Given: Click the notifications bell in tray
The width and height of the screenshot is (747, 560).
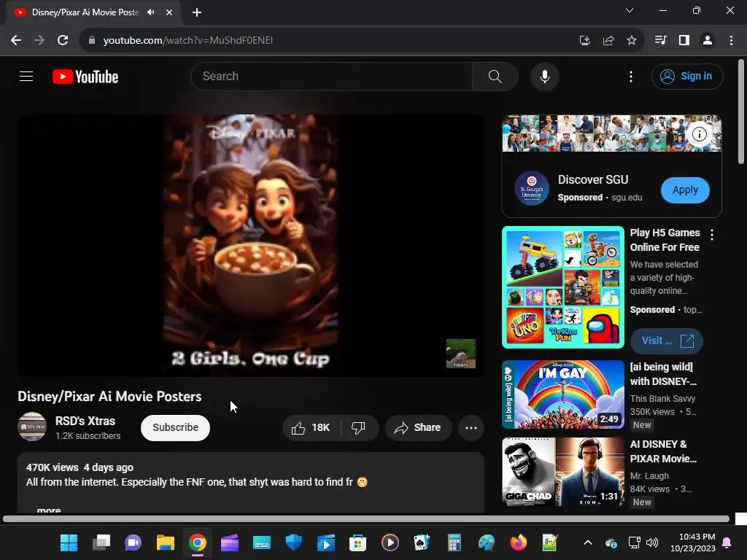Looking at the screenshot, I should click(727, 542).
